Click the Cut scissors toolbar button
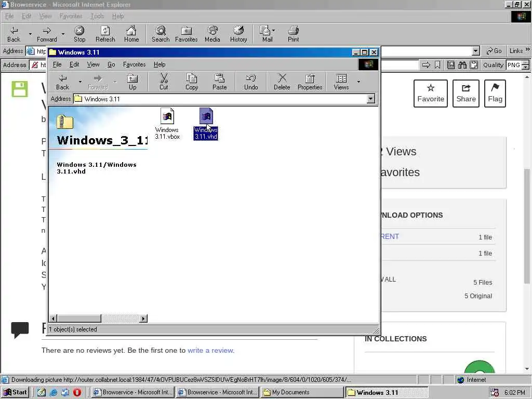532x399 pixels. (x=164, y=82)
